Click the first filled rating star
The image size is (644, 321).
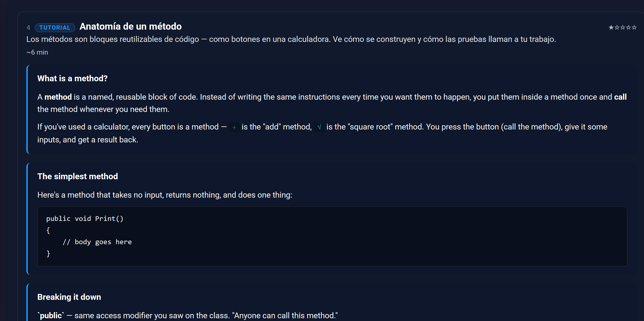click(x=611, y=27)
